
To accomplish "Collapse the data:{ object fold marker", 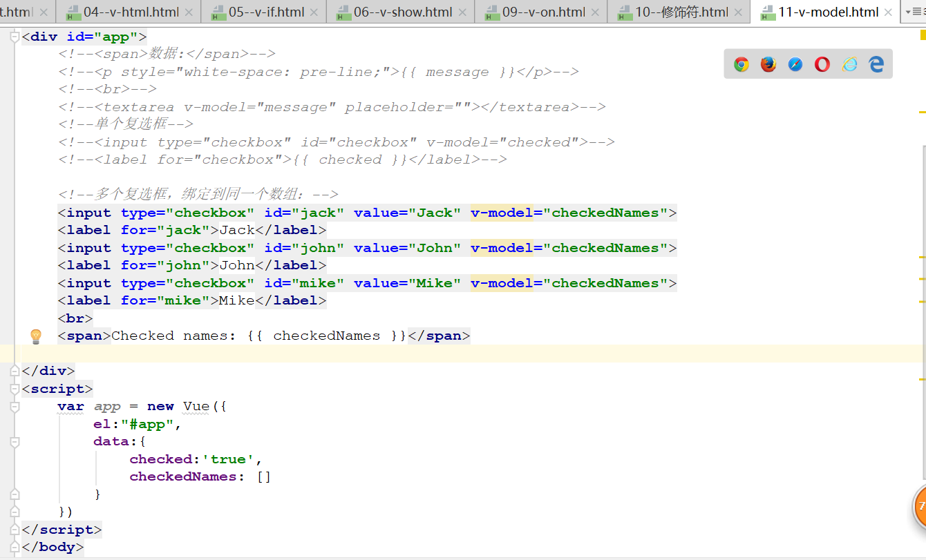I will [x=14, y=442].
